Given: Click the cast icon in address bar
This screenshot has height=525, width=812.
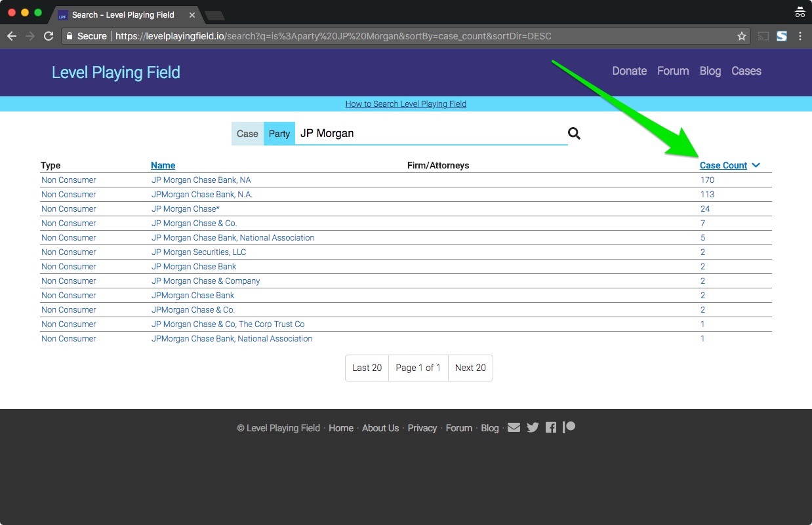Looking at the screenshot, I should pyautogui.click(x=763, y=36).
